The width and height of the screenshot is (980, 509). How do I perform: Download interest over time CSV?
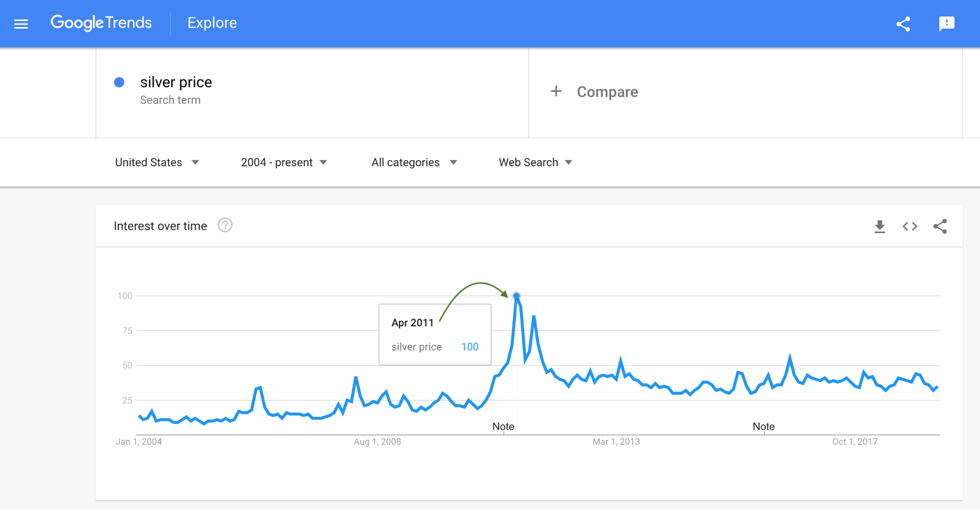click(879, 226)
